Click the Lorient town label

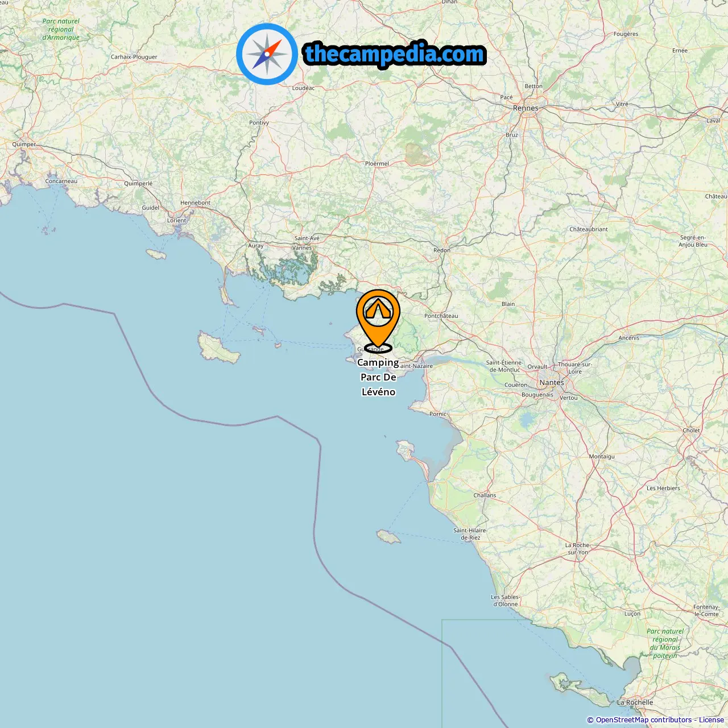pyautogui.click(x=176, y=221)
